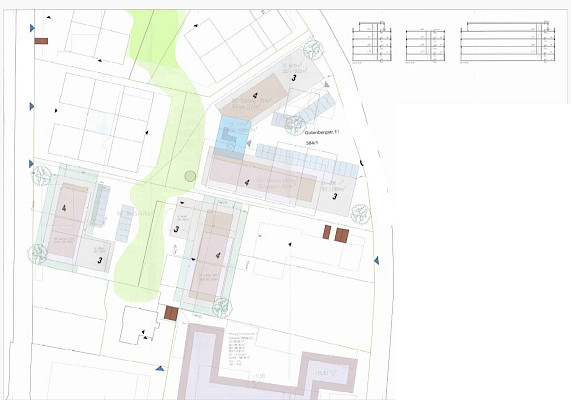The width and height of the screenshot is (571, 400).
Task: Select the blue triangle marker on right boundary
Action: [x=377, y=260]
